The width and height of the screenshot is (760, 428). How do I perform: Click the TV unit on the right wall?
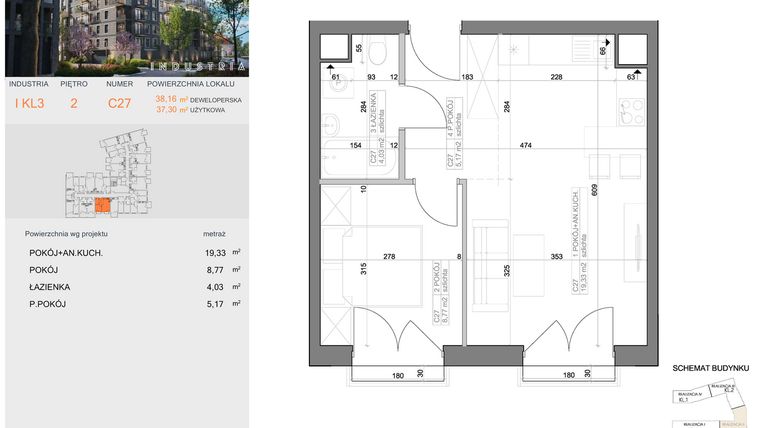[x=635, y=242]
